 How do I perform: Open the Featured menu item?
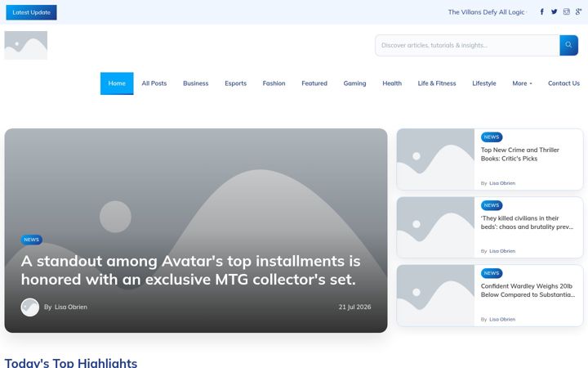(314, 83)
